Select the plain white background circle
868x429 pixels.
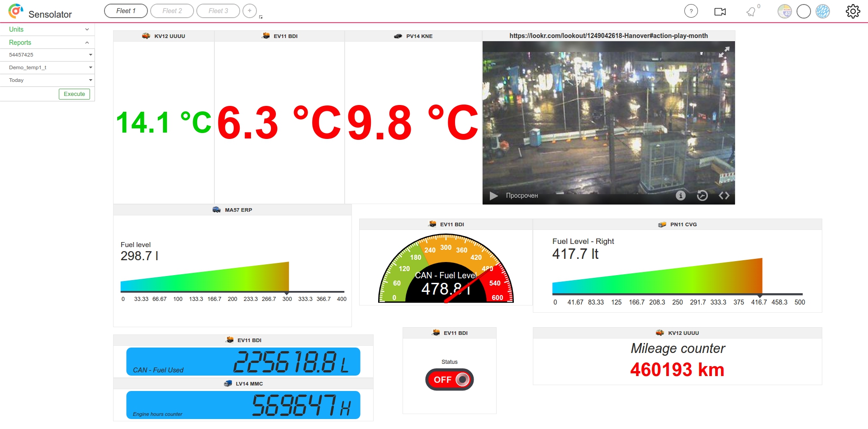click(x=803, y=11)
